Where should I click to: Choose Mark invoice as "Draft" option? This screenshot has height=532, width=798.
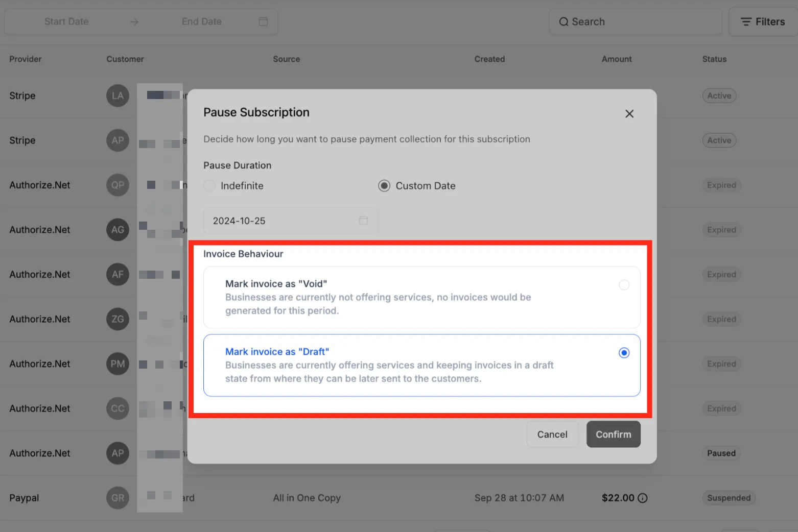[x=421, y=365]
